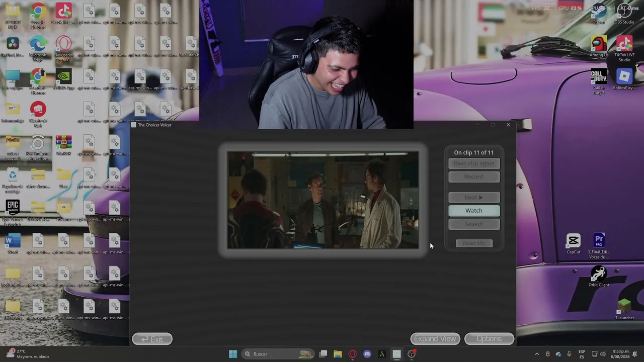The image size is (644, 362).
Task: Select the NVIDIA App desktop shortcut
Action: 63,80
